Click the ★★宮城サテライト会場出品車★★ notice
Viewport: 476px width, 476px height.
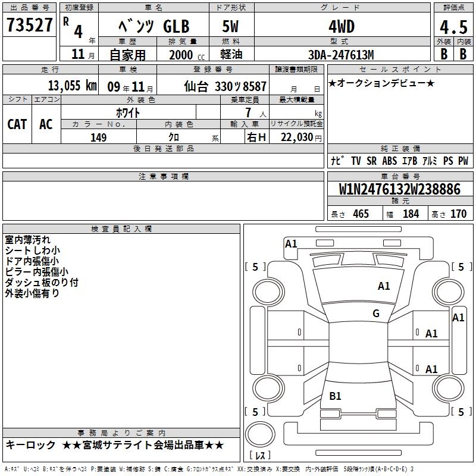[x=143, y=445]
